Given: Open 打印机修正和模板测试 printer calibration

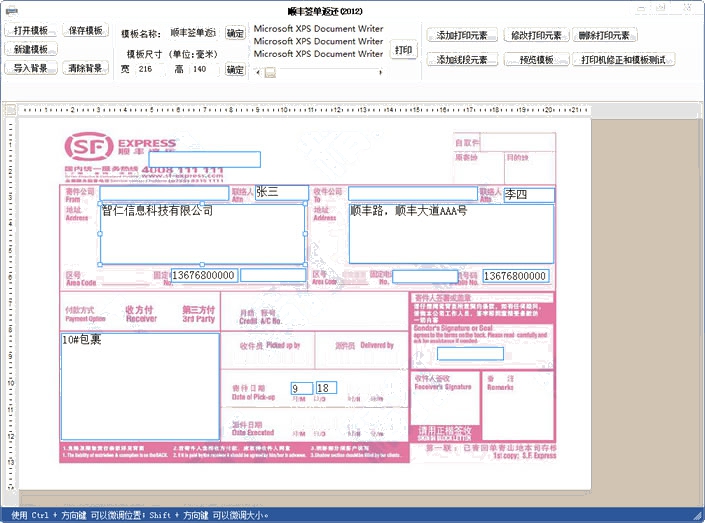Looking at the screenshot, I should click(x=626, y=60).
